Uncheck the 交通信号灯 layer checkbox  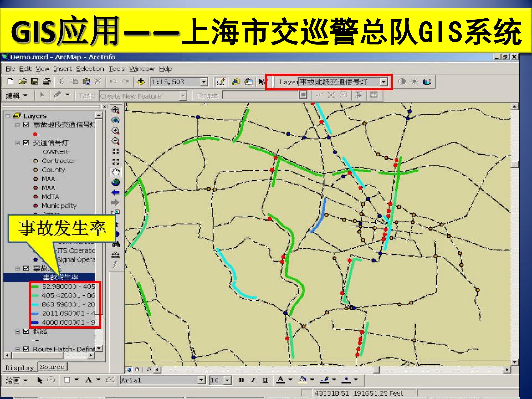tap(26, 143)
